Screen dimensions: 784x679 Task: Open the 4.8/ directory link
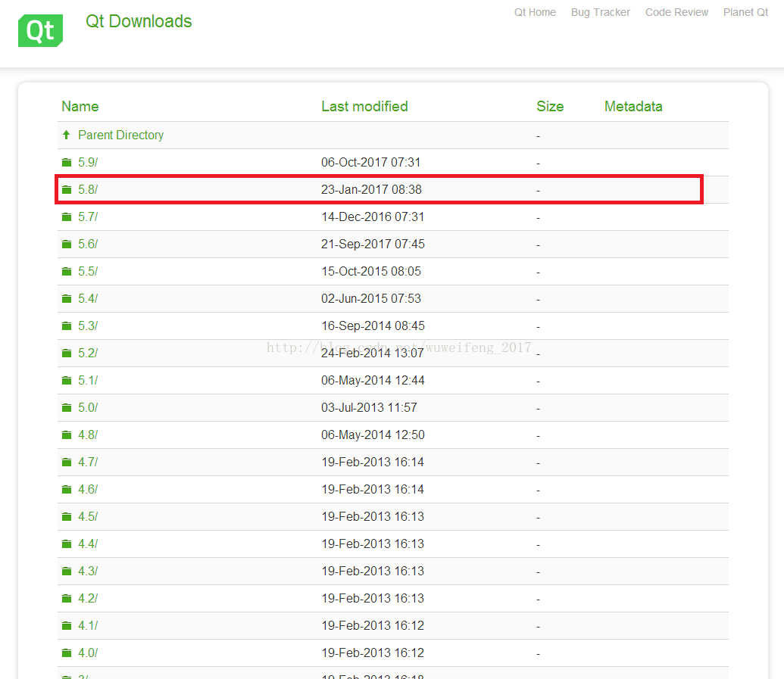tap(88, 434)
